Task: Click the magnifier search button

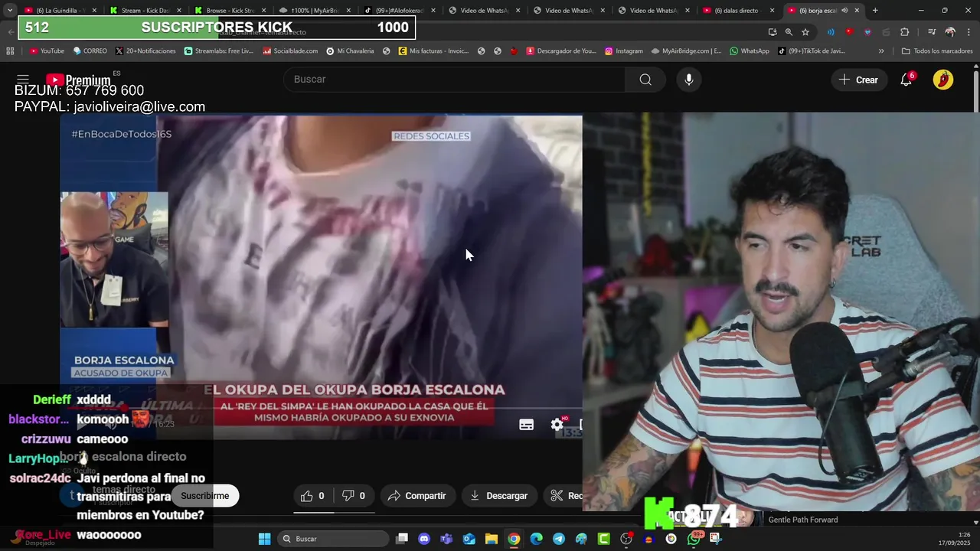Action: point(645,80)
